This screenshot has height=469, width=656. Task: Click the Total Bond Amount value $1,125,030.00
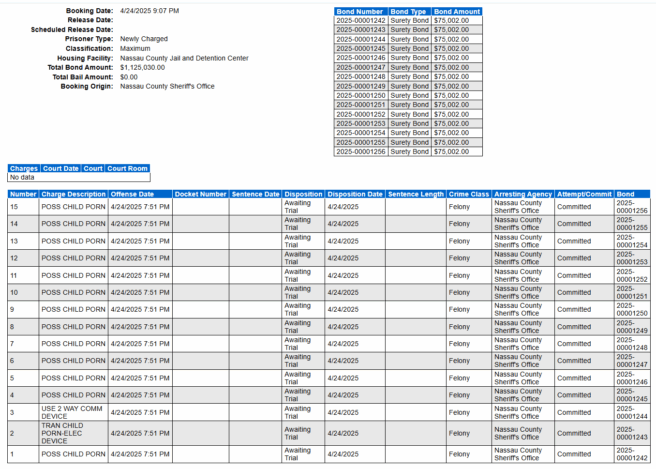click(142, 67)
